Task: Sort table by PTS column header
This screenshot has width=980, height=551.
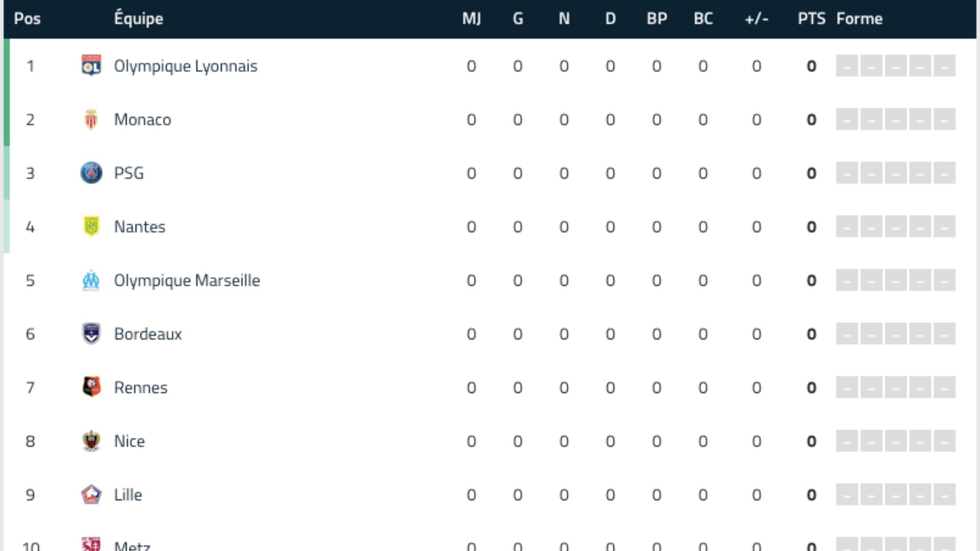Action: coord(811,19)
